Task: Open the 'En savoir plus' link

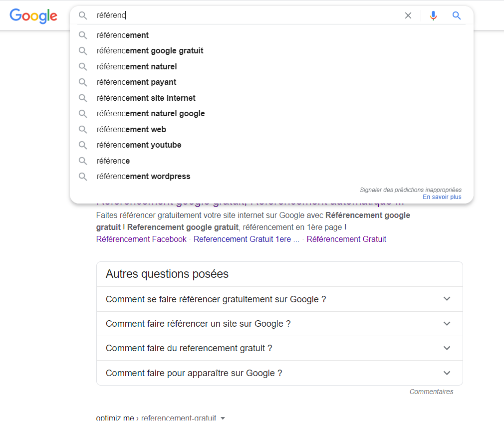Action: click(x=442, y=197)
